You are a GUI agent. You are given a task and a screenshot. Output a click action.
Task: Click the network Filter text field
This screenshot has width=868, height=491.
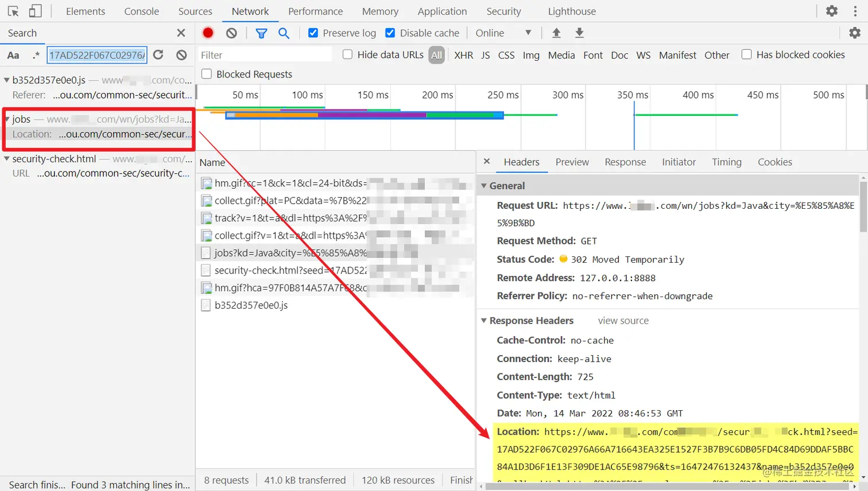pos(265,55)
